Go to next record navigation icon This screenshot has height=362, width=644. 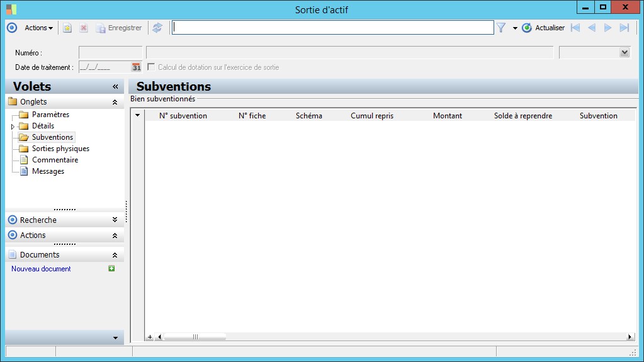point(608,28)
